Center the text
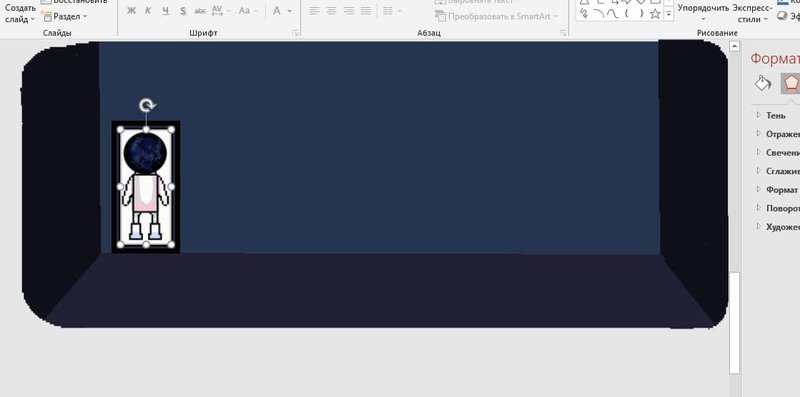 [332, 11]
